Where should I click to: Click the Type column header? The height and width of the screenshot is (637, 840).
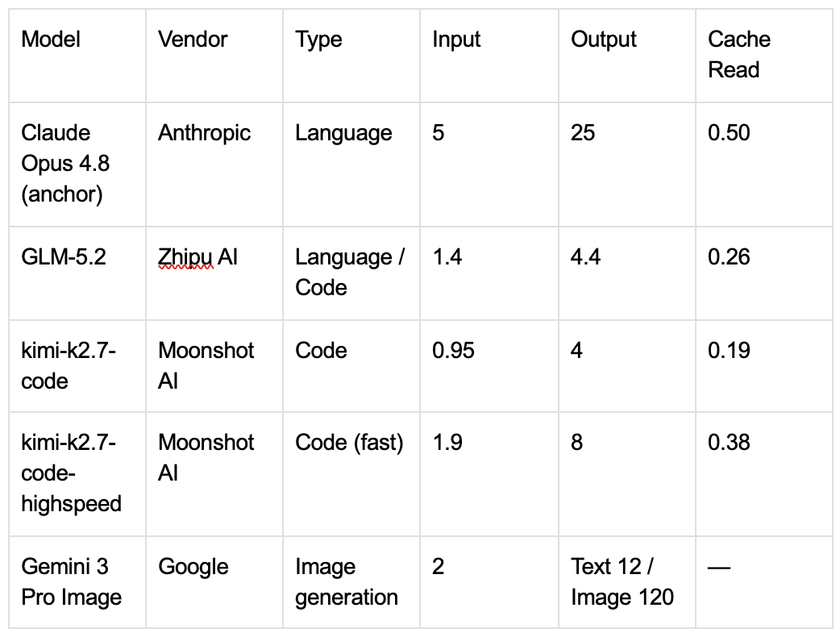pyautogui.click(x=351, y=55)
